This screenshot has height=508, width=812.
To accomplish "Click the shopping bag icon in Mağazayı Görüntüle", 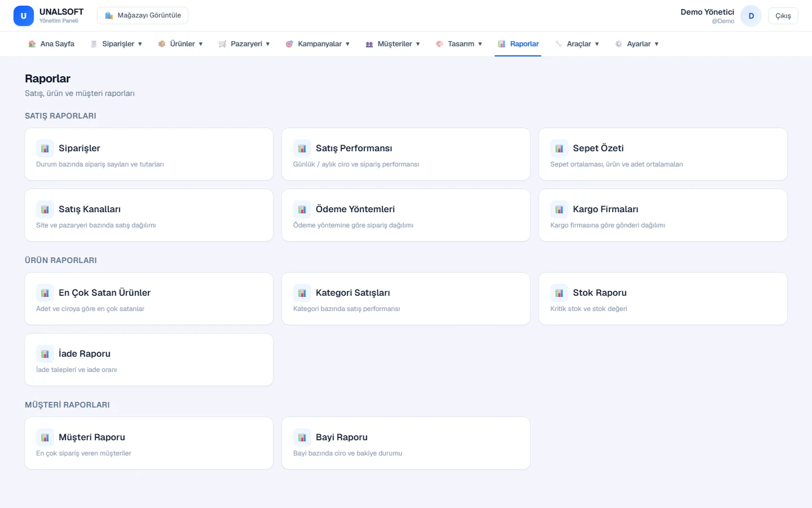I will point(109,16).
